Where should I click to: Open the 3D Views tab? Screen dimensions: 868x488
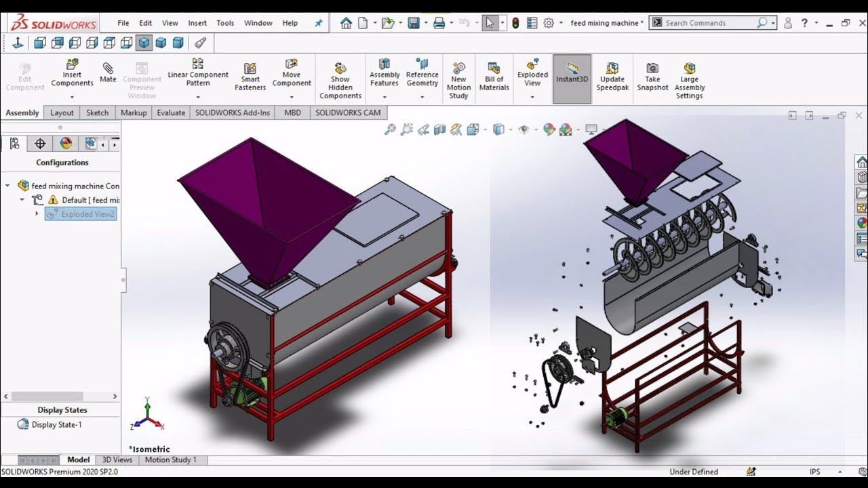pyautogui.click(x=117, y=460)
